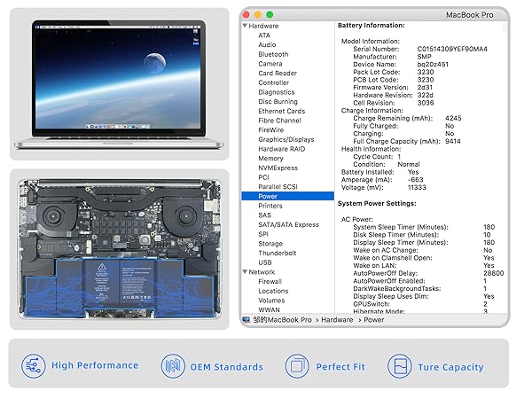Open the Volumes network entry
532x399 pixels.
[x=271, y=301]
